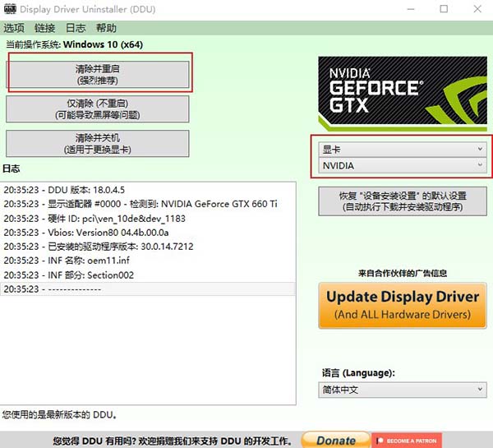Select the dashed separator log line
Image resolution: width=493 pixels, height=448 pixels.
(x=148, y=289)
